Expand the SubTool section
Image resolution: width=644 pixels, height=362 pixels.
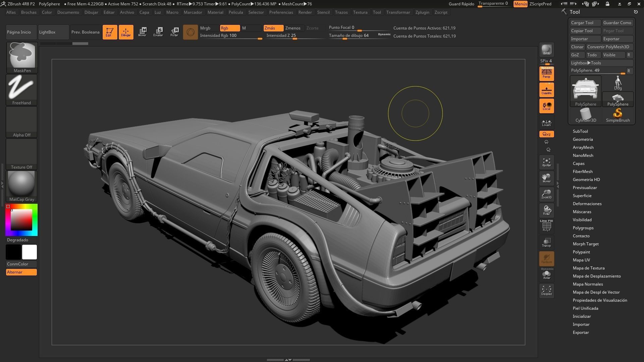[580, 131]
